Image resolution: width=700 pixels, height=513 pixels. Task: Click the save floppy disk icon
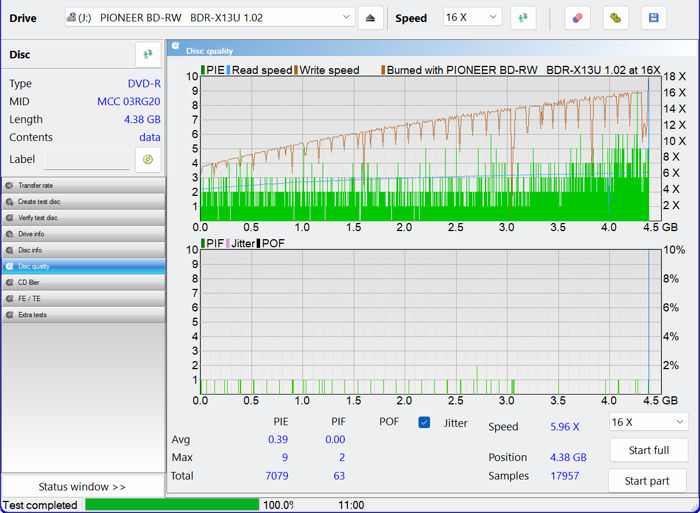(x=654, y=18)
